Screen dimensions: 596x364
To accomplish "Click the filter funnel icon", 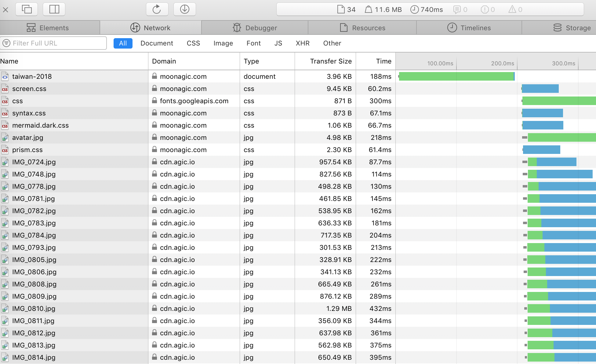I will point(6,43).
